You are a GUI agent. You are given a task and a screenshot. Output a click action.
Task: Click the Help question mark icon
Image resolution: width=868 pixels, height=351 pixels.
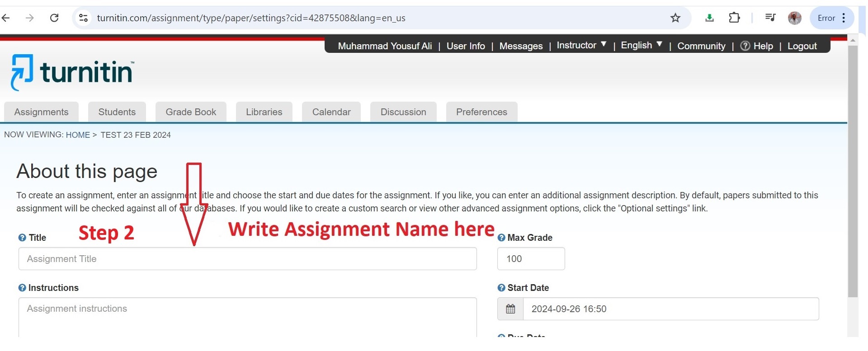coord(745,46)
